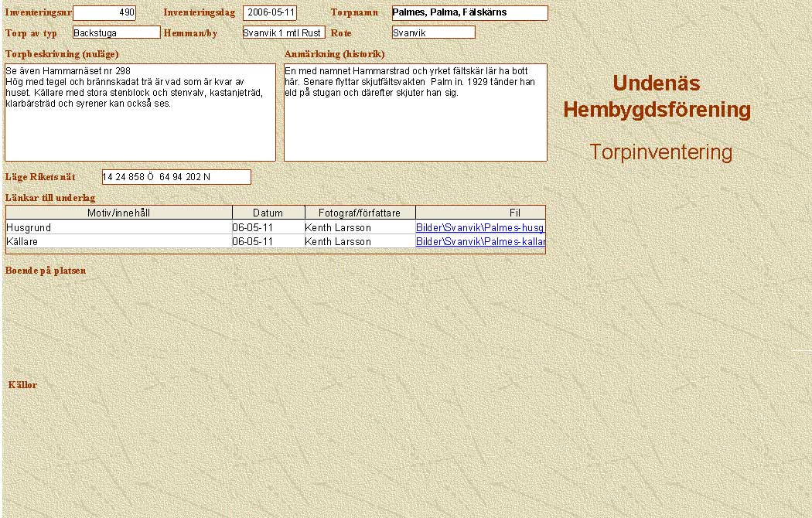Click the Fotograf/författare column header

360,213
